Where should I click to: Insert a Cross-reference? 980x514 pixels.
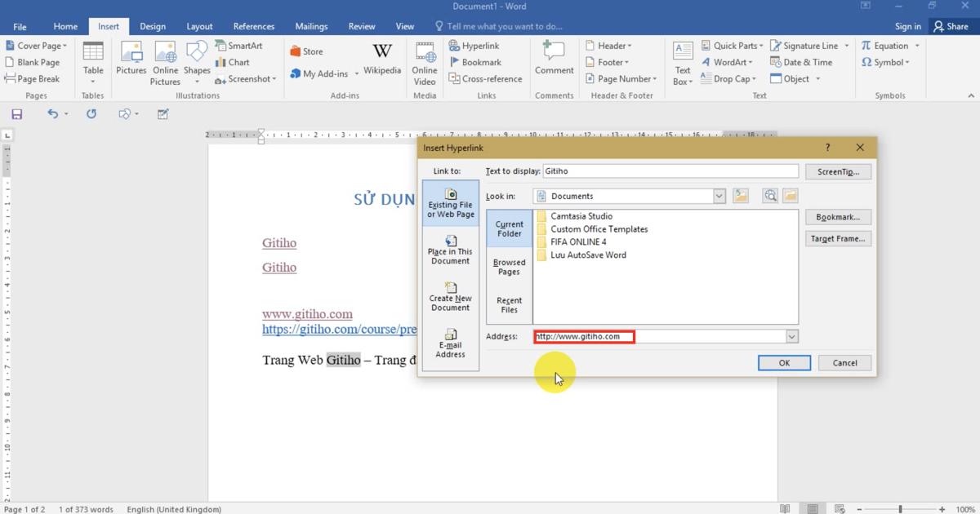coord(486,78)
